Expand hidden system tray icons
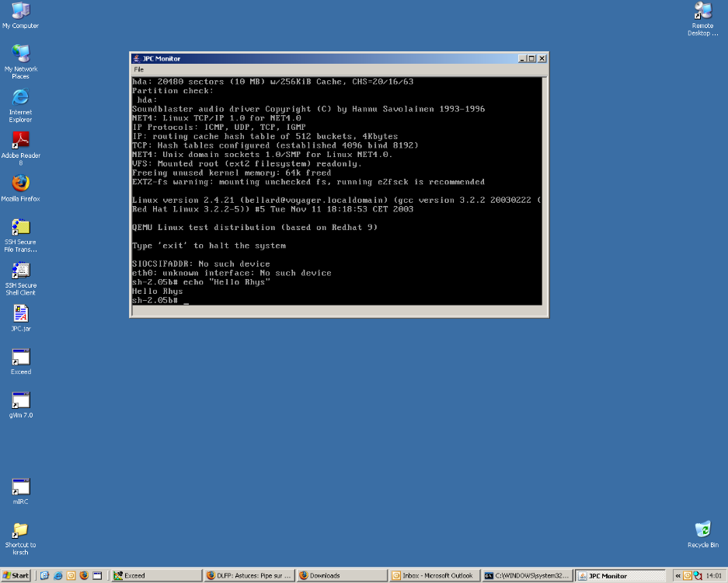The height and width of the screenshot is (583, 728). 677,576
